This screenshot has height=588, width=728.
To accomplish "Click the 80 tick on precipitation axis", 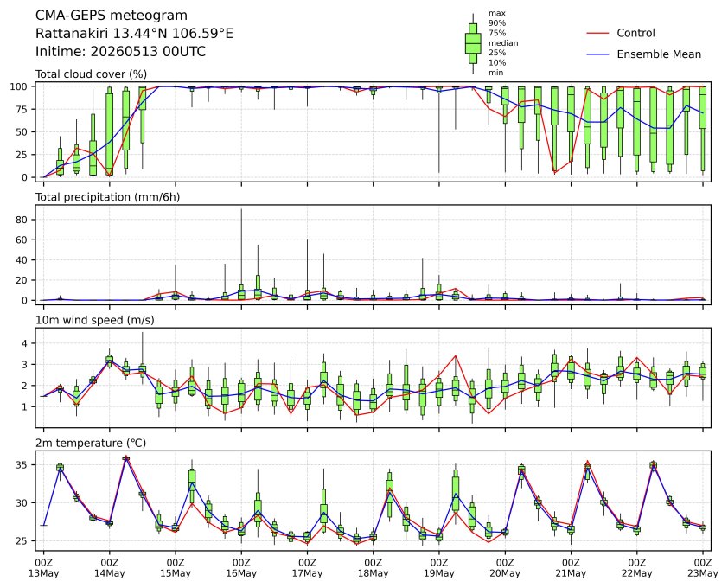I will (22, 220).
